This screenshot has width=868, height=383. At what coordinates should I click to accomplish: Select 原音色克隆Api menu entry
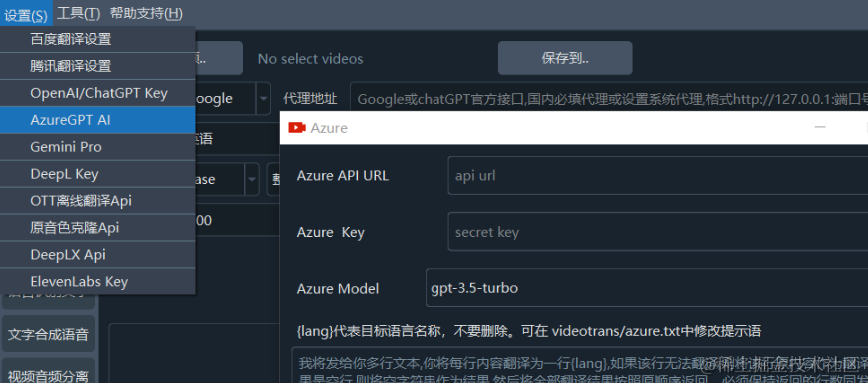pyautogui.click(x=98, y=228)
